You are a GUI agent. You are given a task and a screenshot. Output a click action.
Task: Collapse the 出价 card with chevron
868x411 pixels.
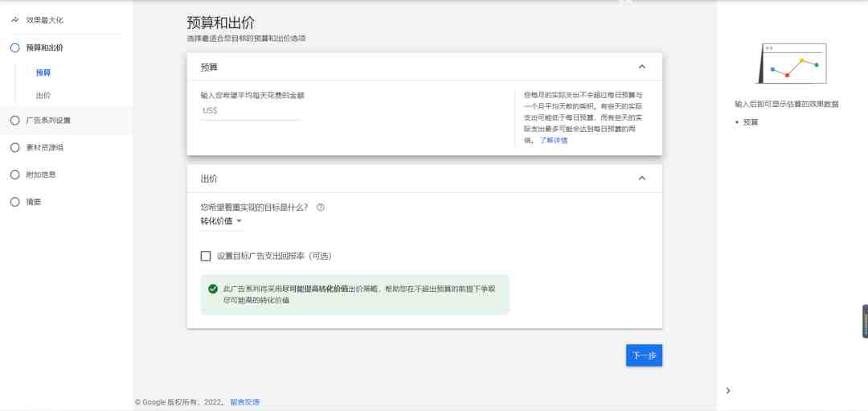pos(641,179)
